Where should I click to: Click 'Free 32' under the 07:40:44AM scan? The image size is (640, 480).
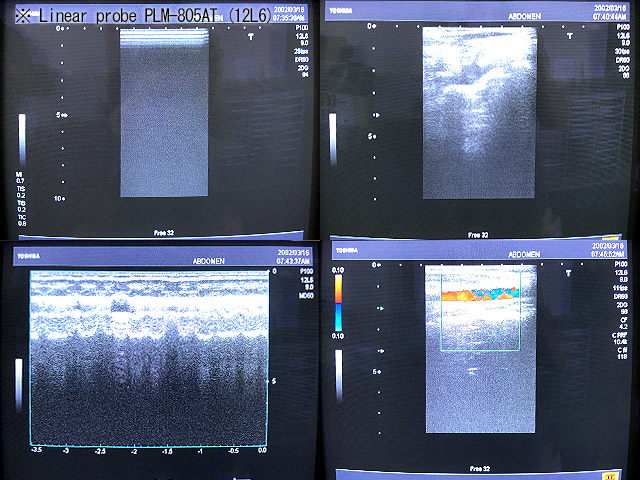pyautogui.click(x=478, y=235)
